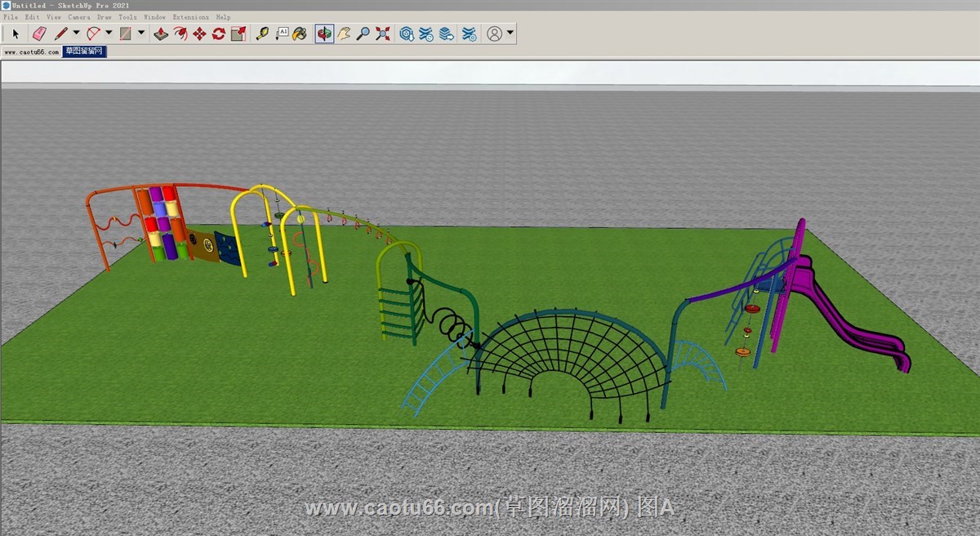980x536 pixels.
Task: Open the Draw menu
Action: pyautogui.click(x=105, y=17)
